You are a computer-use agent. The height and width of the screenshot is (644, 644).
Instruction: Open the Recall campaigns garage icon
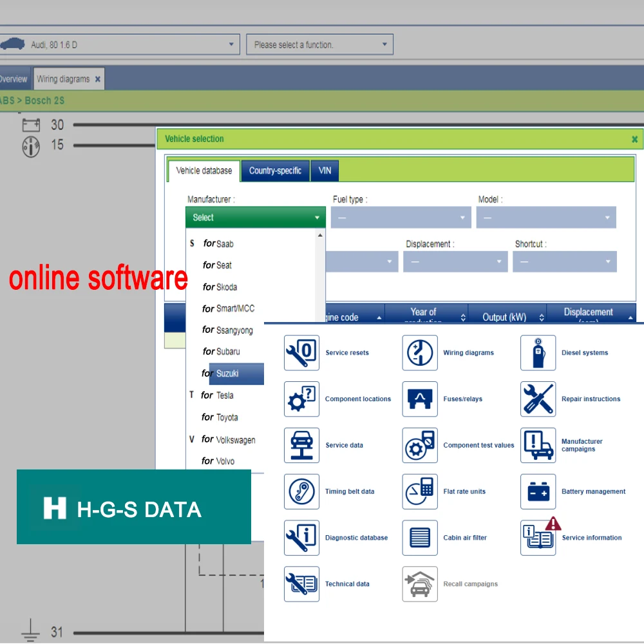[420, 584]
